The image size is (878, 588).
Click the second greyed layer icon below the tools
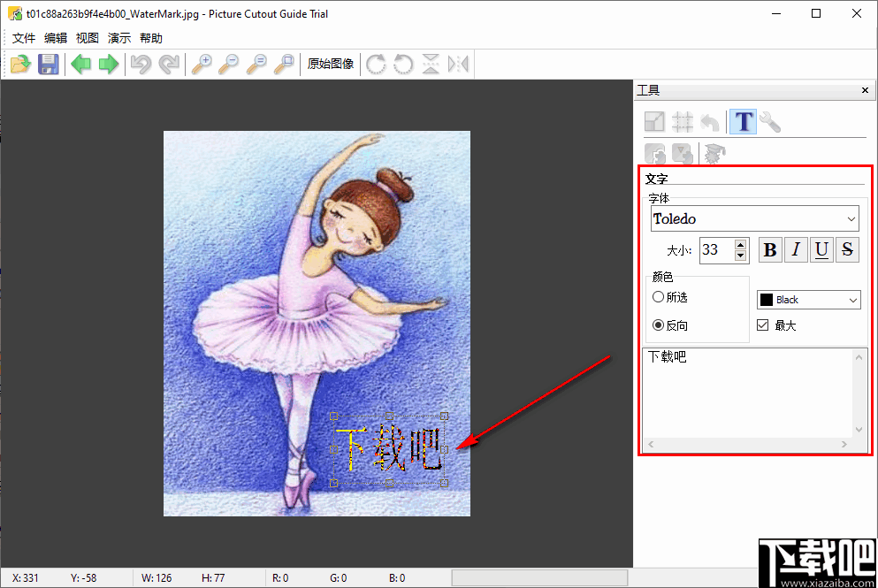click(x=682, y=153)
